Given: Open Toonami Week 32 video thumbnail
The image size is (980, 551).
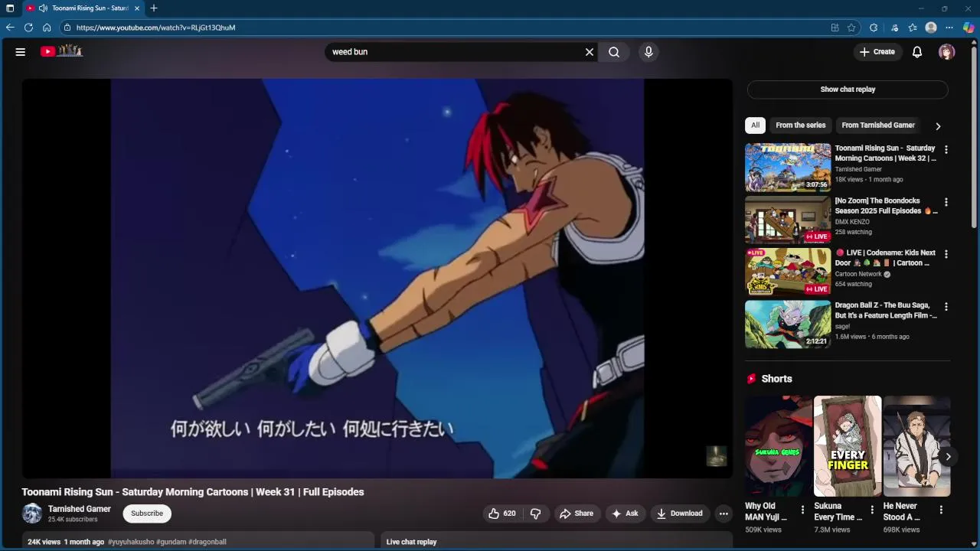Looking at the screenshot, I should (788, 167).
